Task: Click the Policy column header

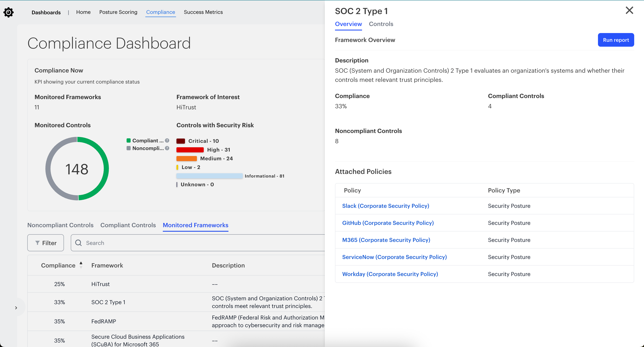Action: coord(352,190)
